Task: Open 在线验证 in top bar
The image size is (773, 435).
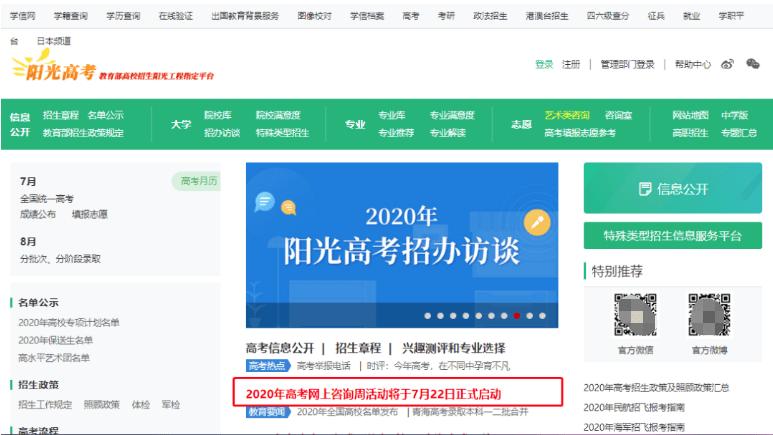Action: pyautogui.click(x=176, y=16)
